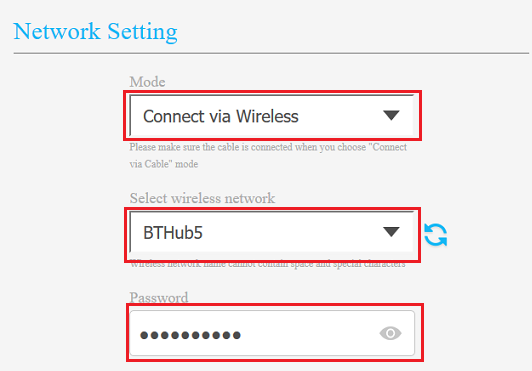Click the Network Setting heading
Image resolution: width=532 pixels, height=371 pixels.
click(x=95, y=32)
